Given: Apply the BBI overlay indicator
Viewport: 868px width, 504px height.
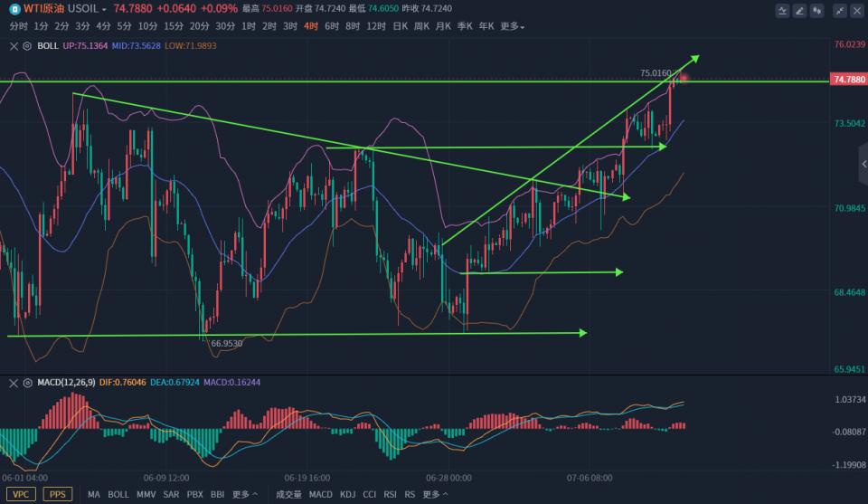Looking at the screenshot, I should tap(218, 494).
